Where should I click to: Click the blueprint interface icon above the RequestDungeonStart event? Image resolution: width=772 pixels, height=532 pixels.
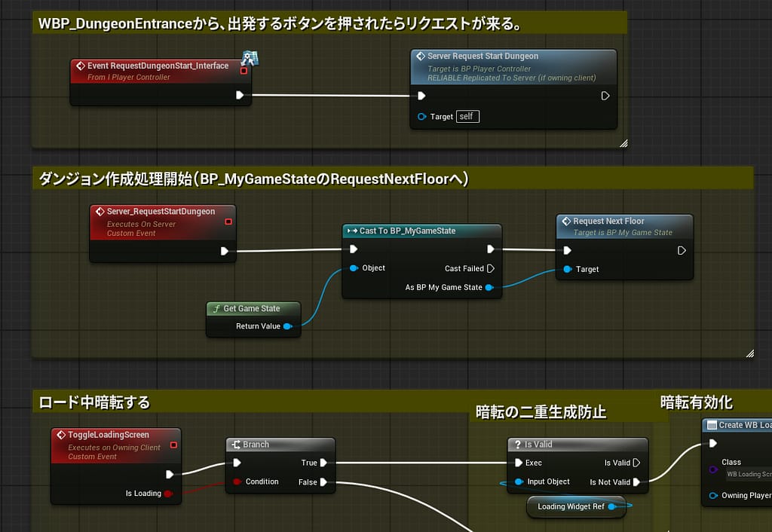click(250, 59)
